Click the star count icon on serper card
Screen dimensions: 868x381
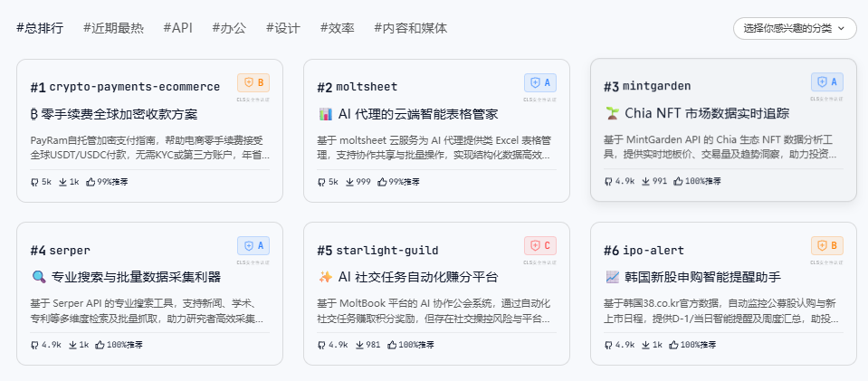34,345
